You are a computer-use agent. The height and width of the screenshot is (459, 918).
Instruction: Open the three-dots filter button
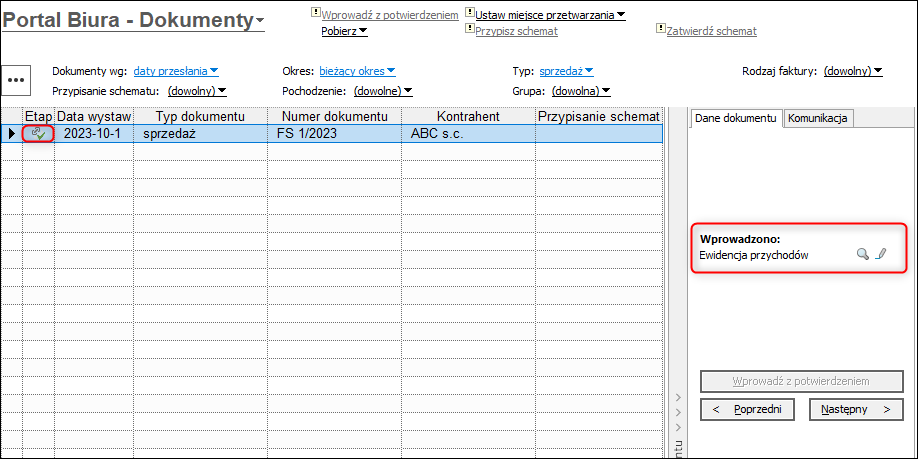click(16, 80)
